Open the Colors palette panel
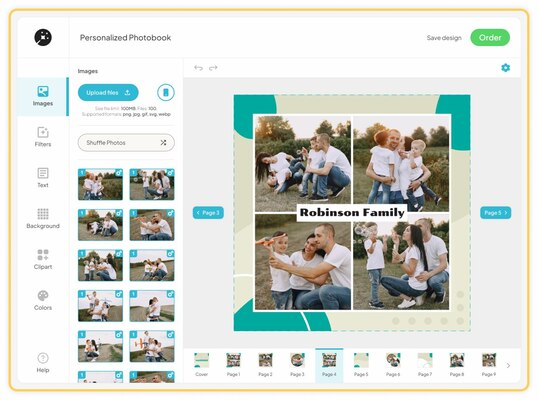 43,300
